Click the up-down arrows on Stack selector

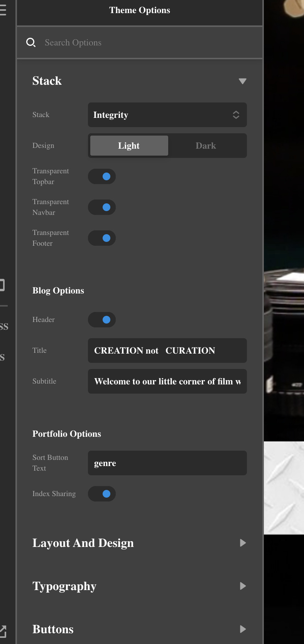236,115
